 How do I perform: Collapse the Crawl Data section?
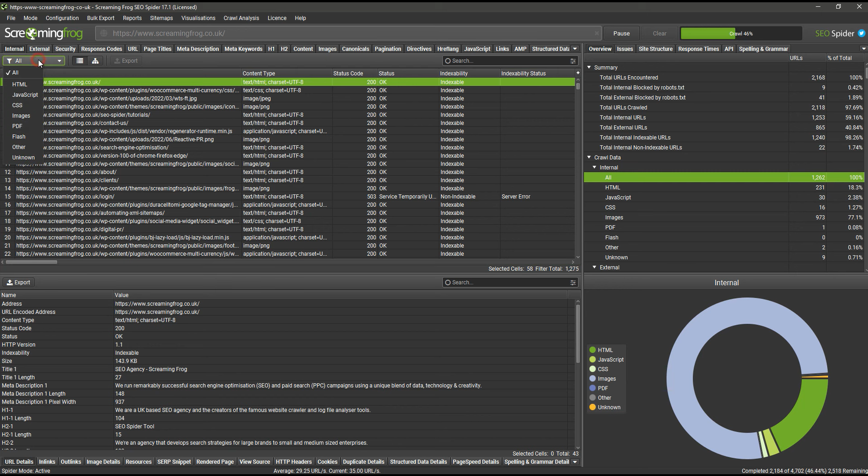[x=589, y=158]
